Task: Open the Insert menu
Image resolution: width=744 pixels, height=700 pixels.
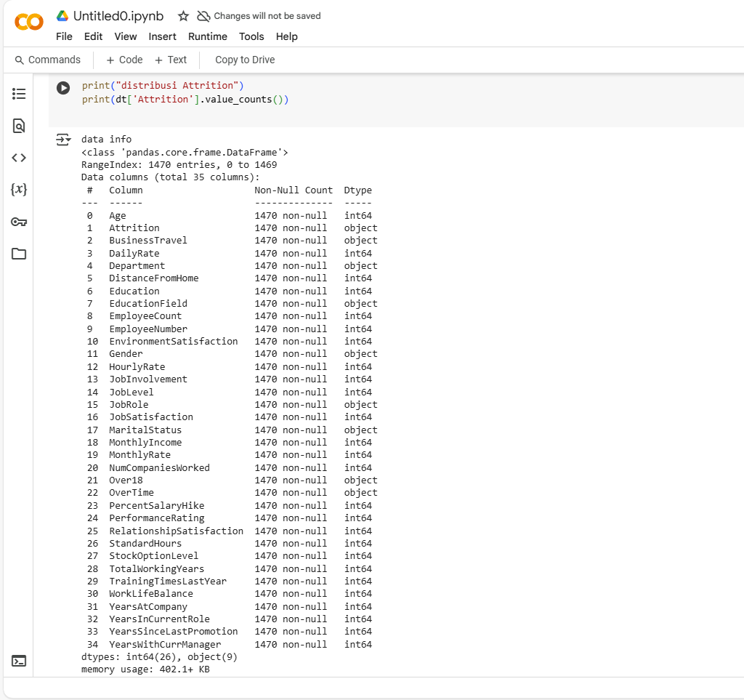Action: tap(162, 36)
